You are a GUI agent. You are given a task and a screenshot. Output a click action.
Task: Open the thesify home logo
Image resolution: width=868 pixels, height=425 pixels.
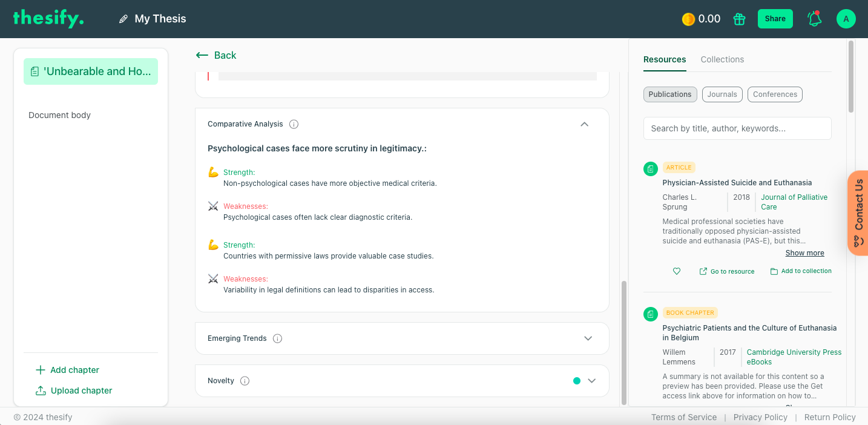point(48,18)
